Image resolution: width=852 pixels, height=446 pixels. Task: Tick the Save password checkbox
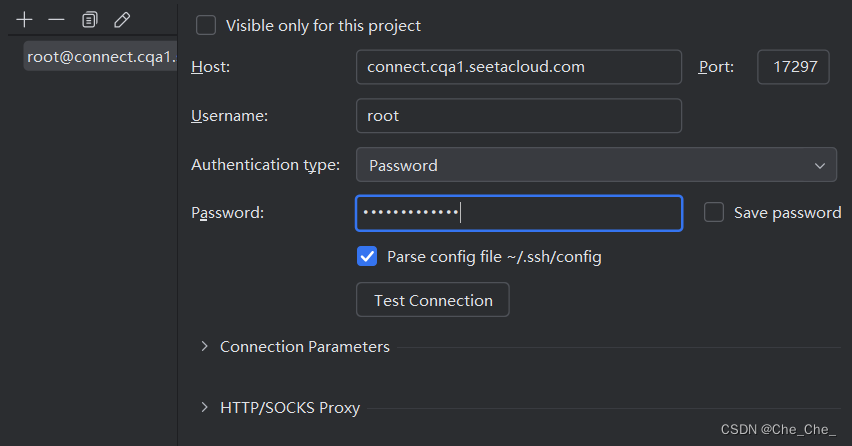(x=714, y=212)
